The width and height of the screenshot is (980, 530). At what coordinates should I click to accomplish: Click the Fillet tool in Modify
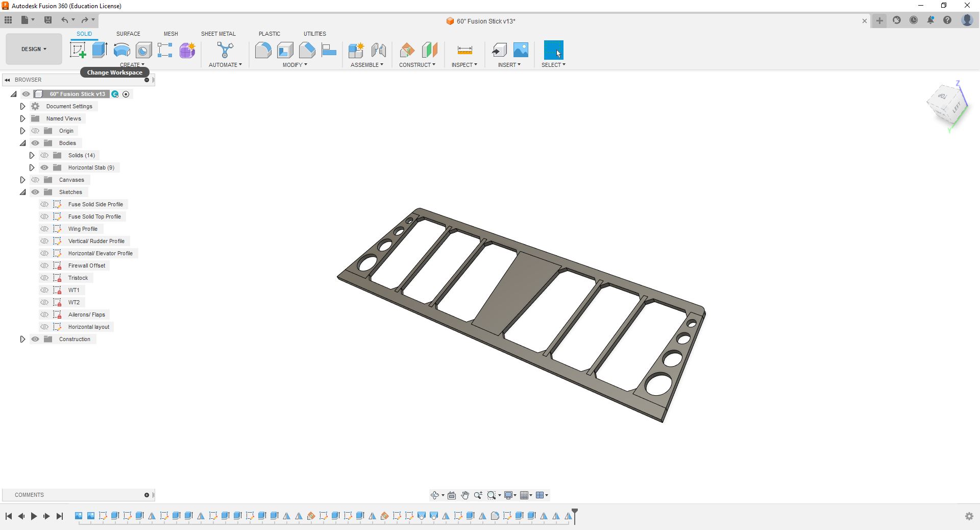click(x=263, y=50)
